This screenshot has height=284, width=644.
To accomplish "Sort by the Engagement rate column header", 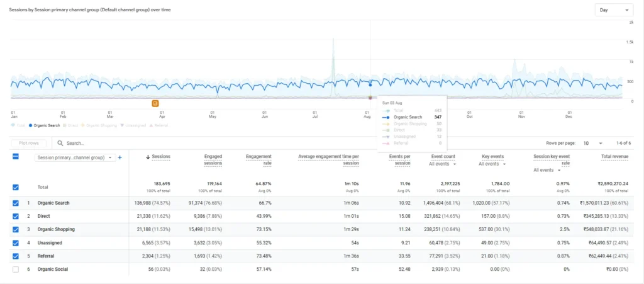I will (258, 160).
